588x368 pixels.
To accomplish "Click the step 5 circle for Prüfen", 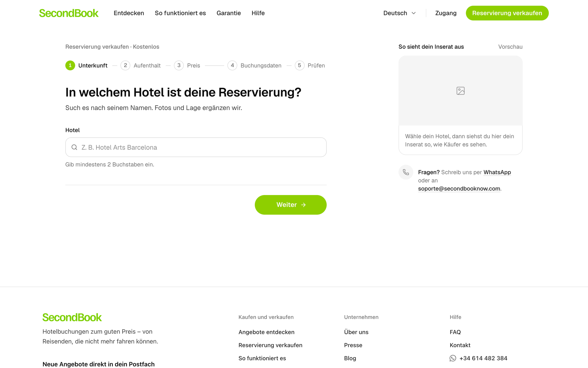I will (x=300, y=65).
